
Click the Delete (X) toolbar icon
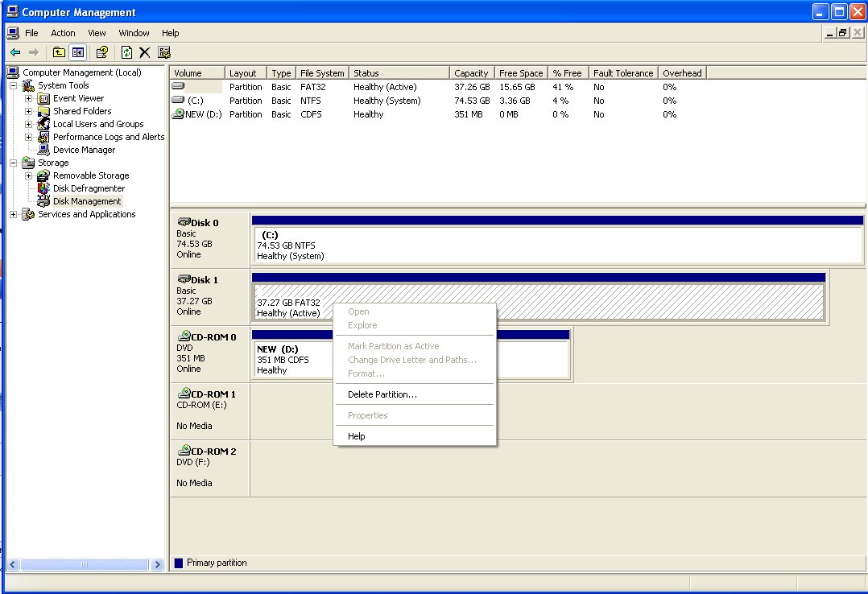coord(143,52)
